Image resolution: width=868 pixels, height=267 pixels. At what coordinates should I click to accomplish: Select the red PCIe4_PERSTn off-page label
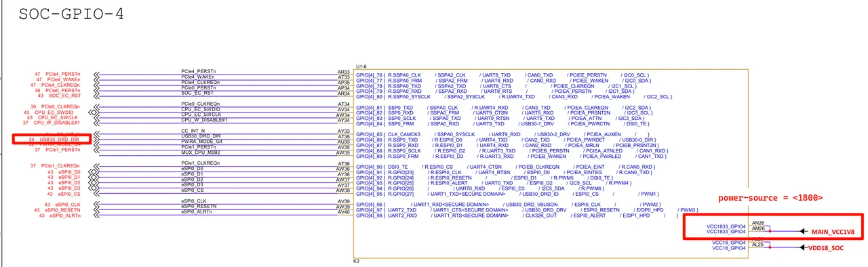(62, 73)
